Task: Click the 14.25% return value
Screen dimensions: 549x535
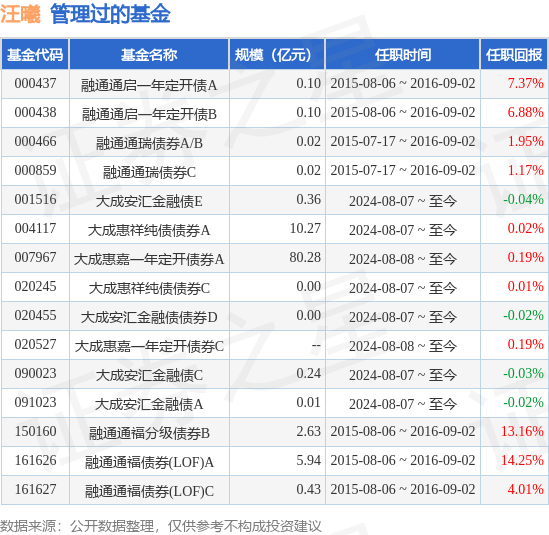Action: 522,461
